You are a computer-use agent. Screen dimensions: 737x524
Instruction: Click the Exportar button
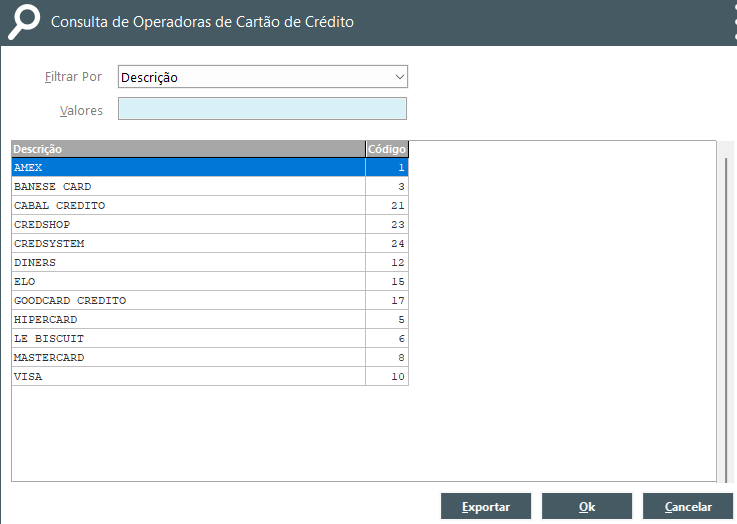486,507
